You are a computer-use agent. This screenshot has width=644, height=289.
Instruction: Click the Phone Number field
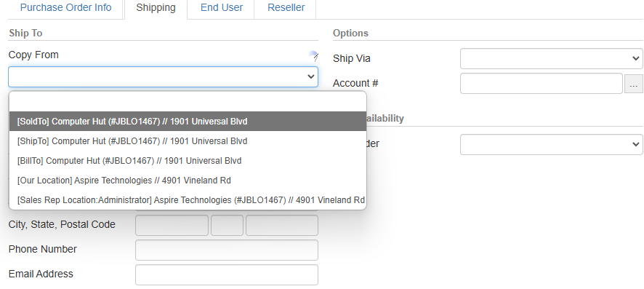(x=227, y=250)
